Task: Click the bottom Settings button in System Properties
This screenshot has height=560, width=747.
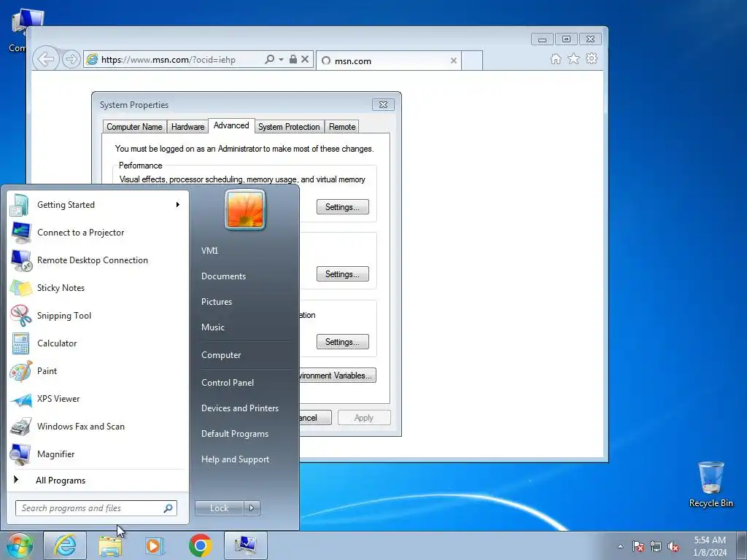Action: coord(343,342)
